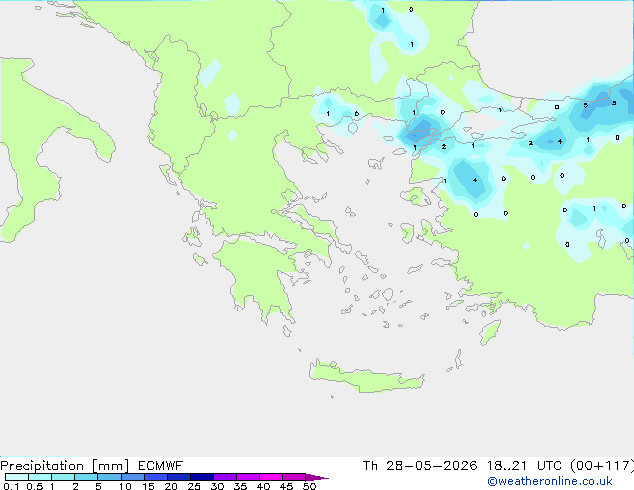Click the 'Th 28-05-2026' date text
Screen dimensions: 634x490
tap(420, 466)
